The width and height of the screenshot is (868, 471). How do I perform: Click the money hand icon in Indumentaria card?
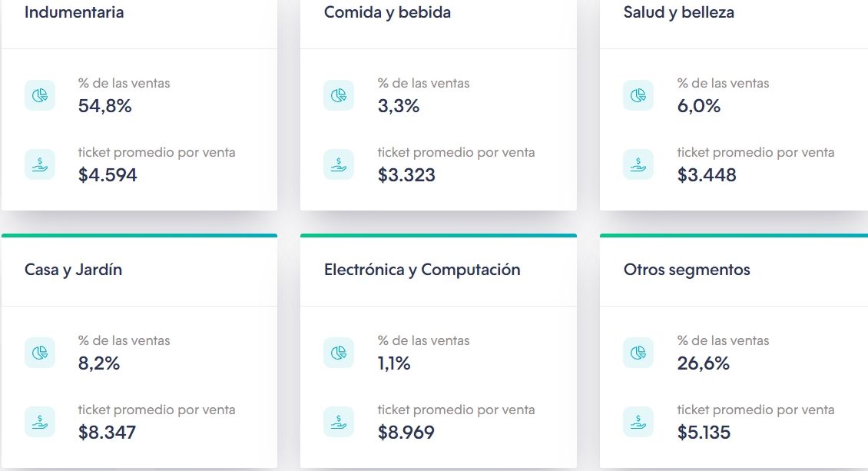click(40, 164)
